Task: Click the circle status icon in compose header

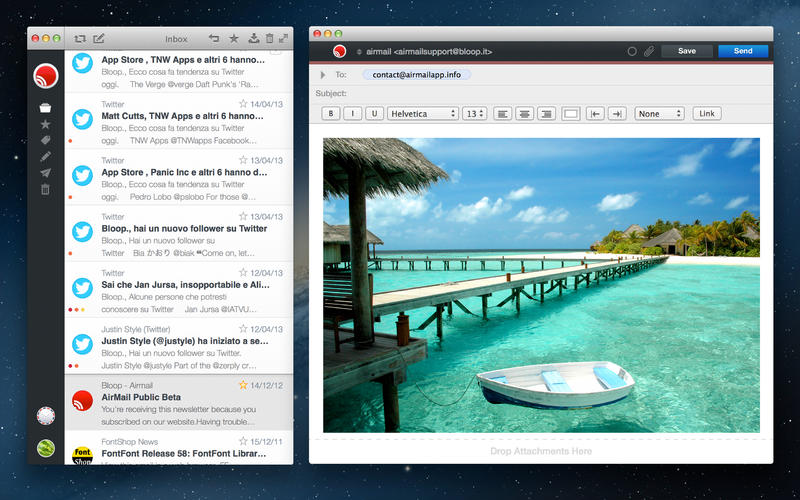Action: [632, 51]
